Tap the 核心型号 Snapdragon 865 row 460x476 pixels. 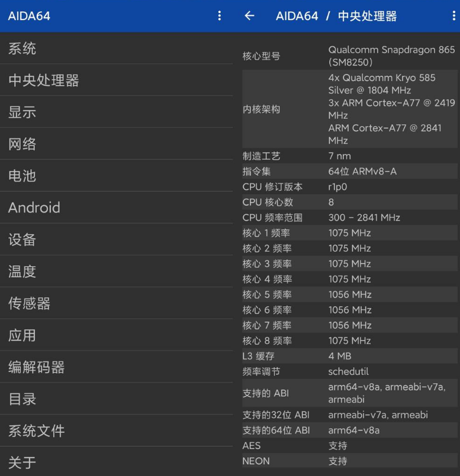349,56
